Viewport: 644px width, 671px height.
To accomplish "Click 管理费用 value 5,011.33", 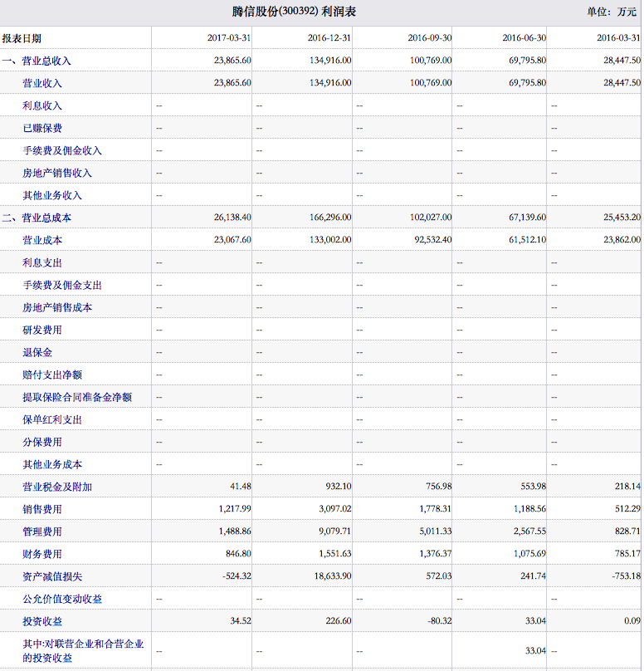I will pyautogui.click(x=436, y=531).
